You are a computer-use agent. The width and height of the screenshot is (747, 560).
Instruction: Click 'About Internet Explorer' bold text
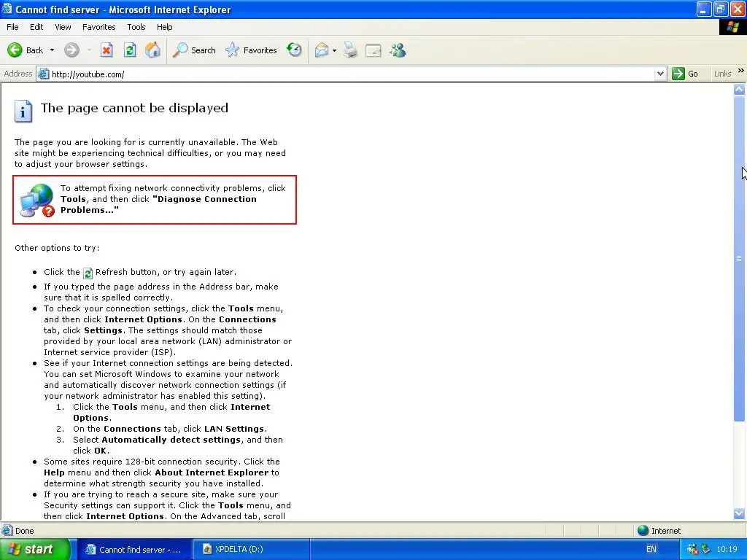[x=212, y=472]
